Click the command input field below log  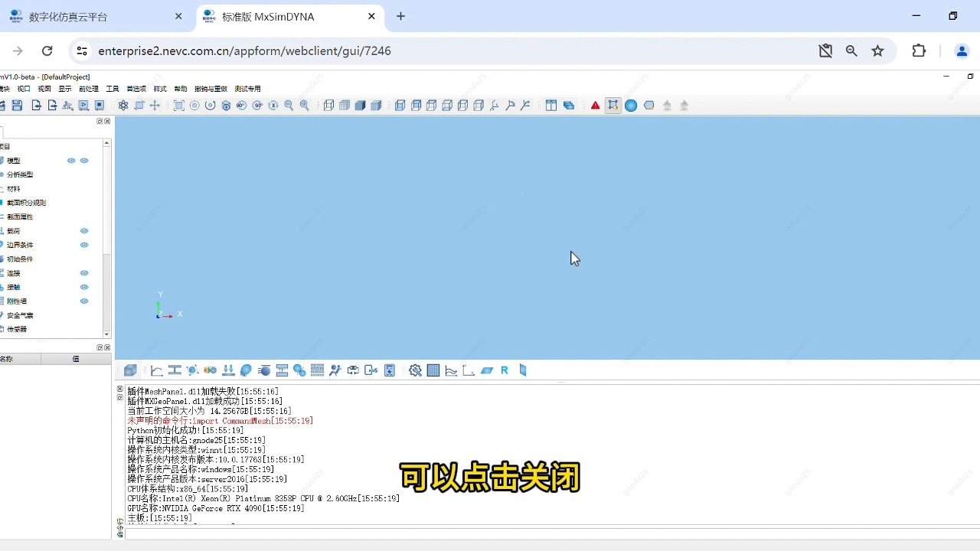pos(551,533)
